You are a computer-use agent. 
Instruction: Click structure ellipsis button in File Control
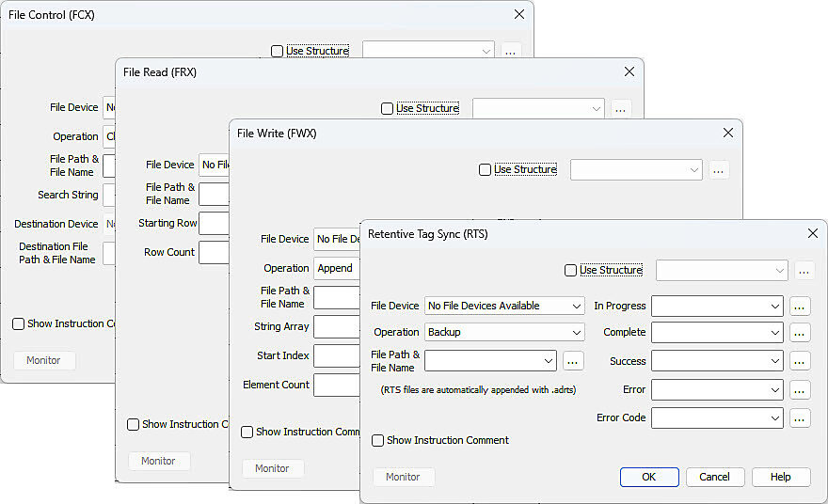[x=510, y=51]
